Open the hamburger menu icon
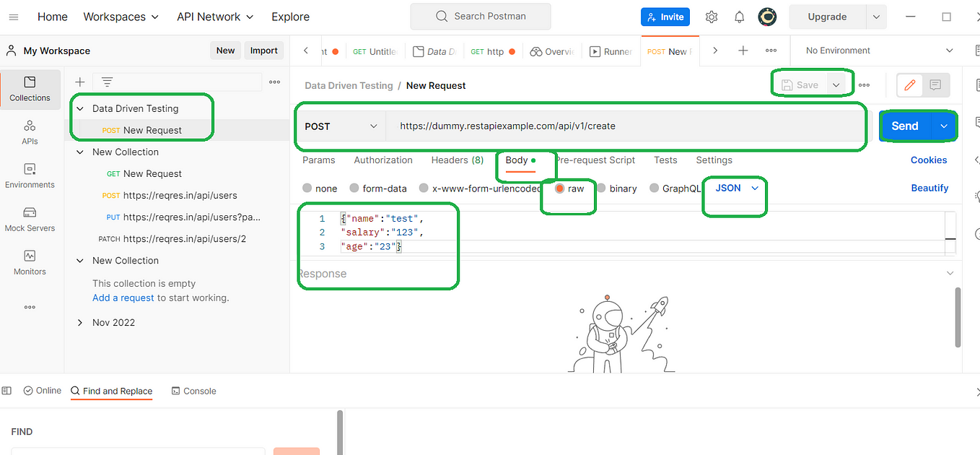Screen dimensions: 980x455 14,17
